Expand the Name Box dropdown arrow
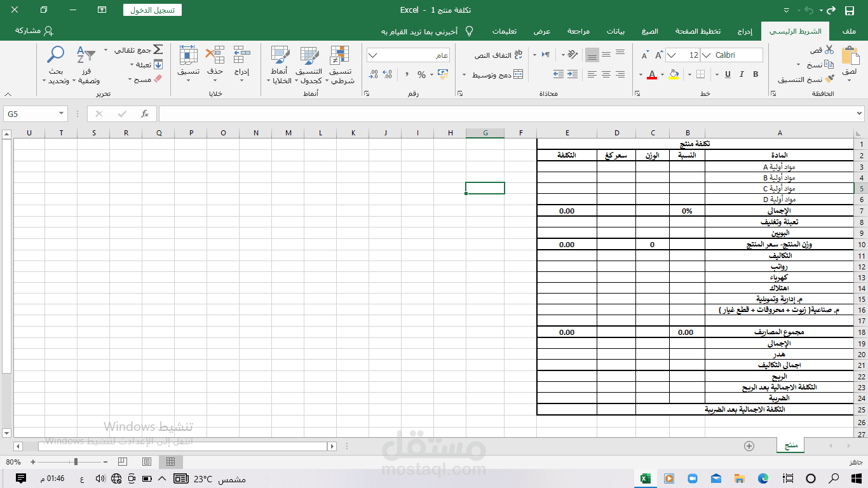 [62, 114]
